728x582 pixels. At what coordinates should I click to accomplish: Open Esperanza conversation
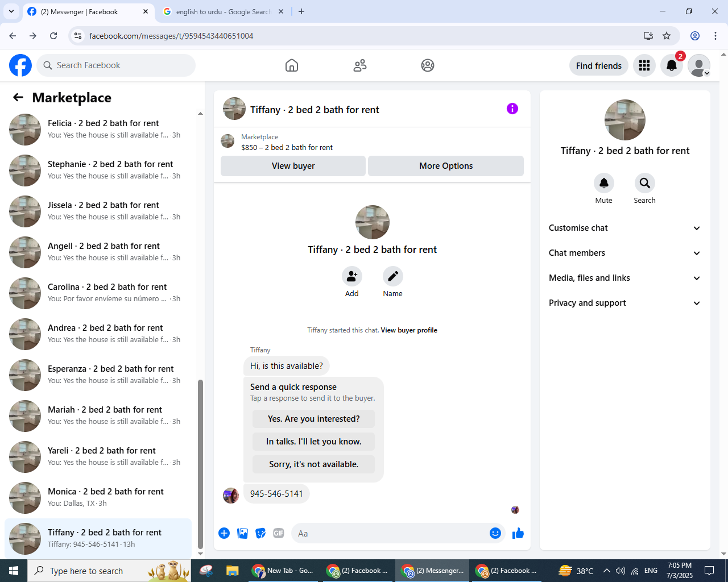[98, 375]
